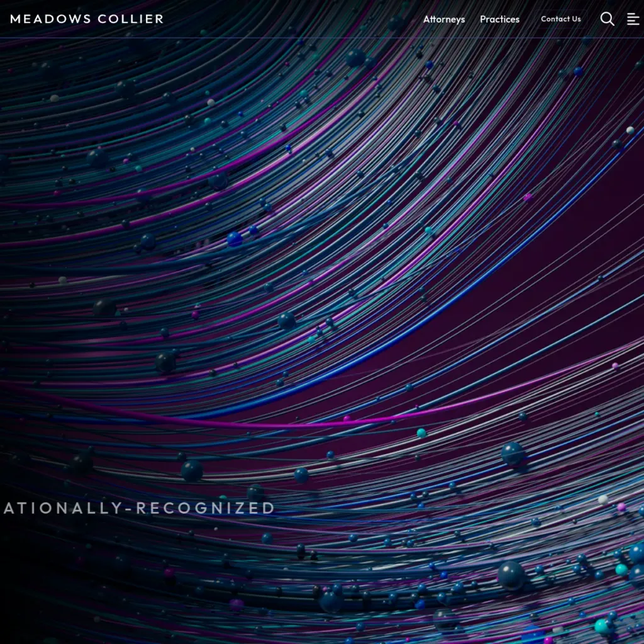
Task: Open the hamburger navigation menu
Action: tap(633, 19)
